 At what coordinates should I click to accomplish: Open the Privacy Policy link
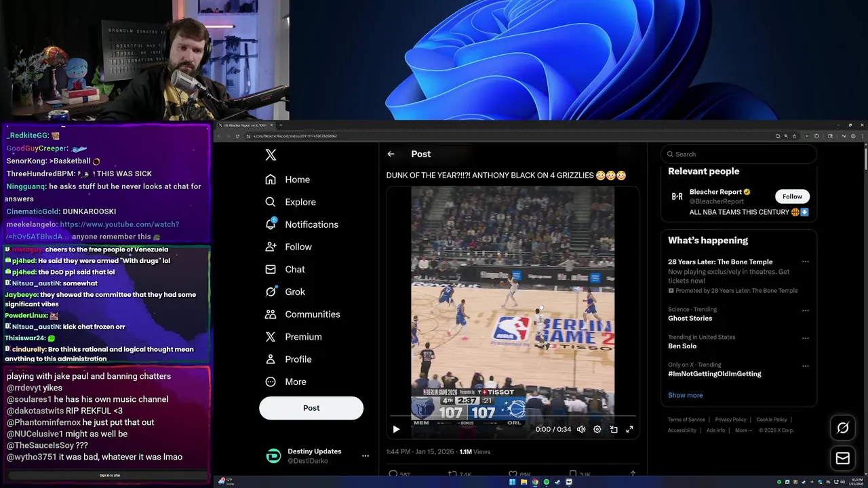[x=730, y=420]
